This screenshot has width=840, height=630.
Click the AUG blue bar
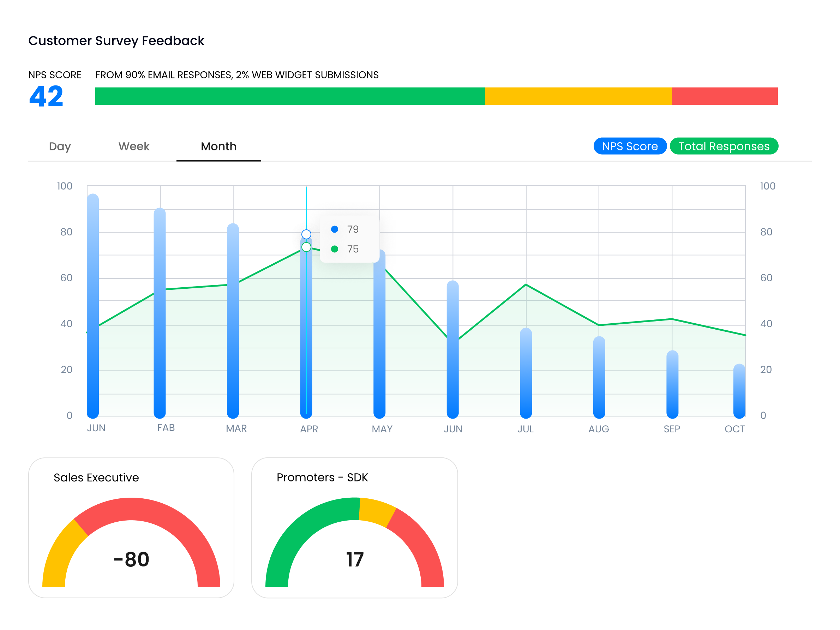point(599,377)
